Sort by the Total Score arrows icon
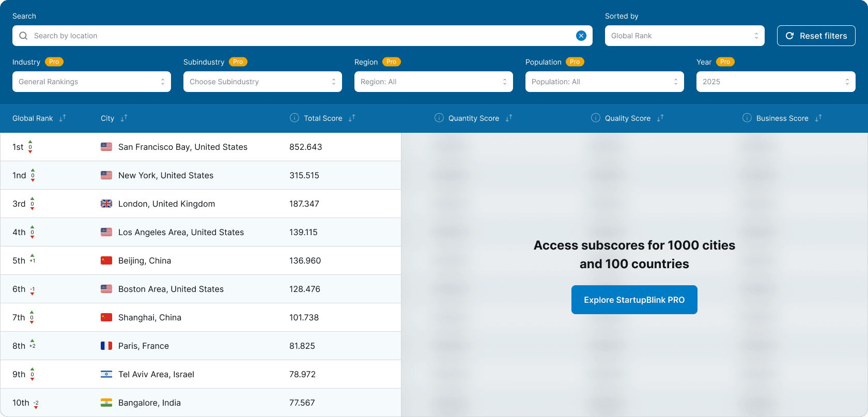 352,118
